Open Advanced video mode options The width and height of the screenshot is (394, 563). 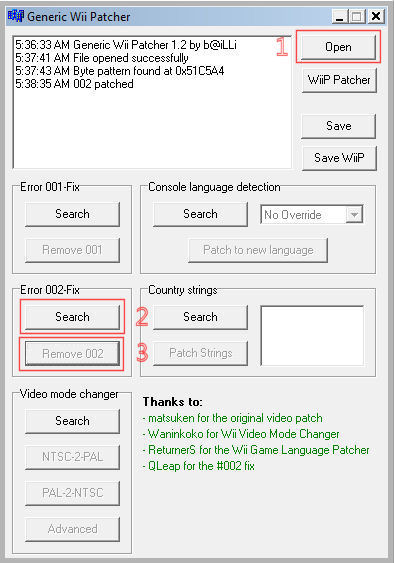[72, 529]
